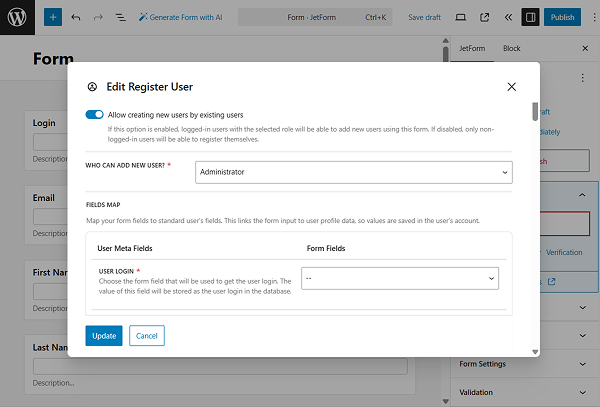The image size is (600, 407).
Task: Redo the last undone change
Action: [x=98, y=17]
